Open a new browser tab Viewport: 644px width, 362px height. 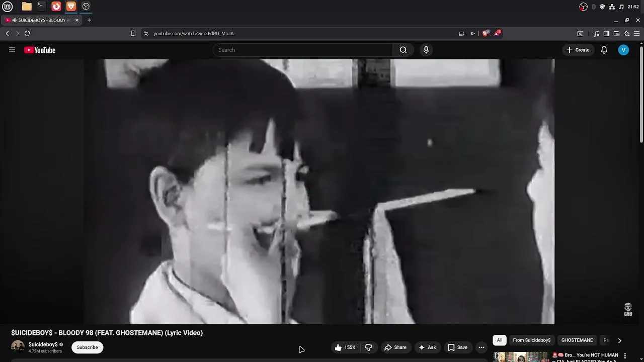(89, 20)
